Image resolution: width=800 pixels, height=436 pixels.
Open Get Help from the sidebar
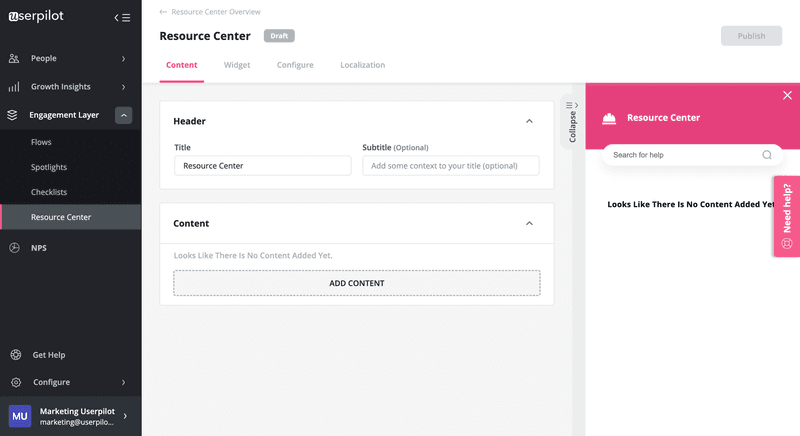(50, 355)
